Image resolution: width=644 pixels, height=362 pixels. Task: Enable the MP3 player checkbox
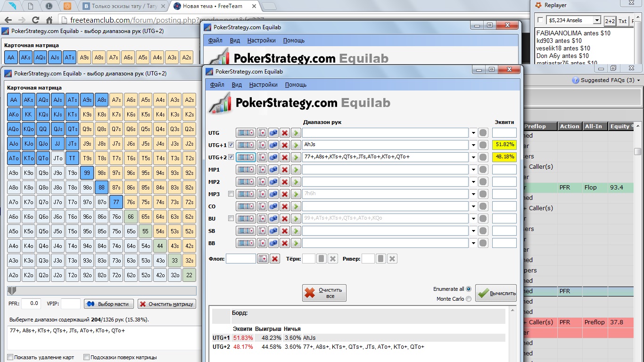coord(231,194)
